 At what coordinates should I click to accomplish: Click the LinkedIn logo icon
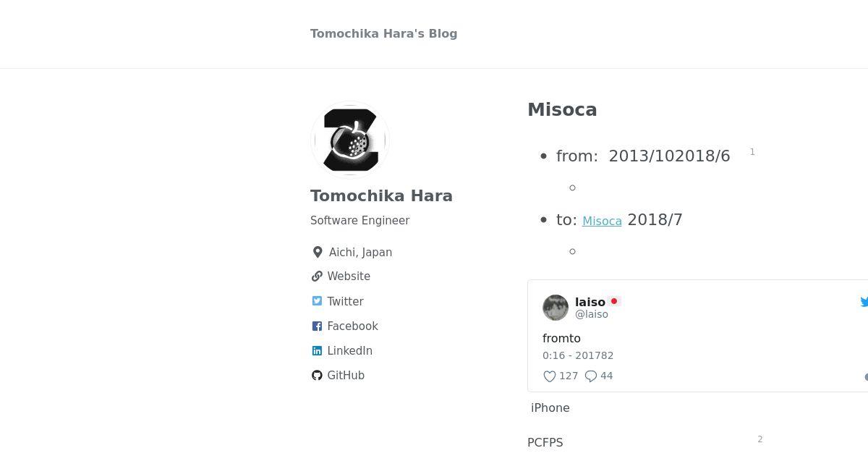point(317,351)
